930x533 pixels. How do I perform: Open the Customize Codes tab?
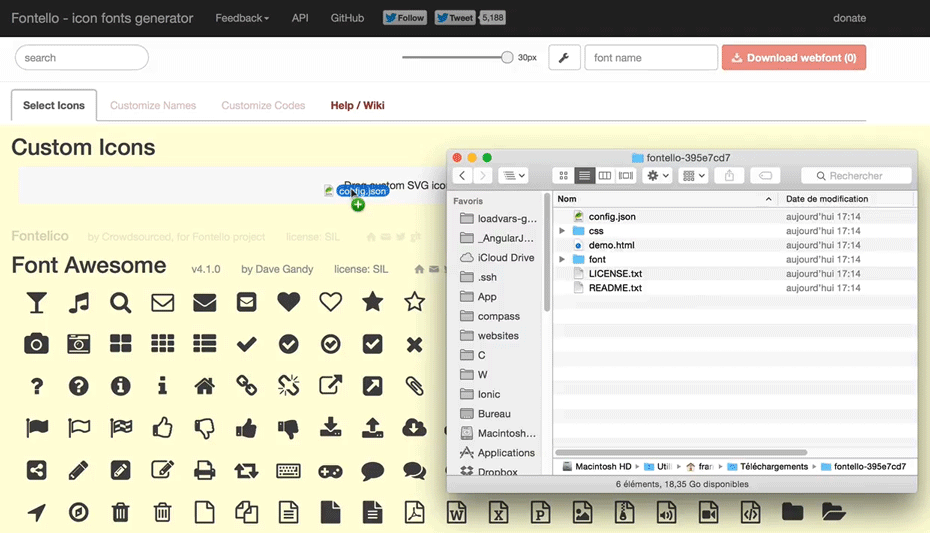pos(263,106)
